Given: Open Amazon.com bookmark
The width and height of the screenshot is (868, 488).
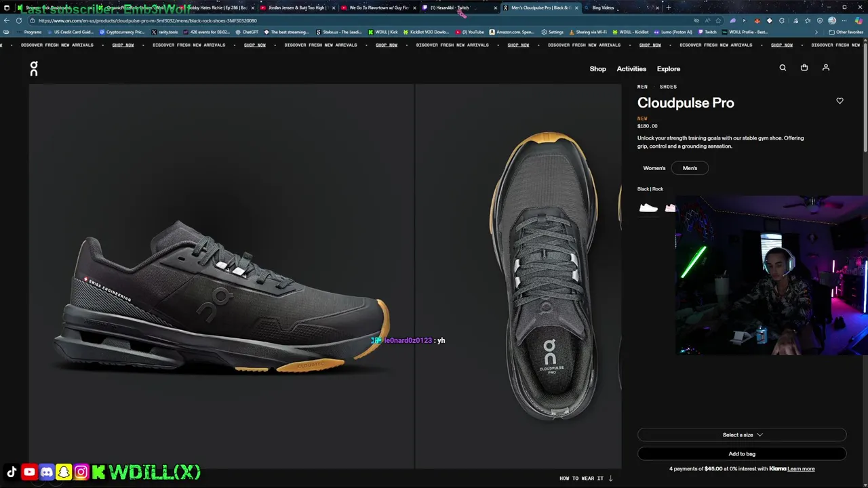Looking at the screenshot, I should pyautogui.click(x=511, y=32).
